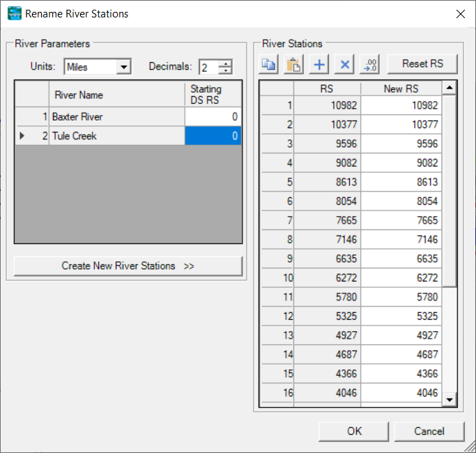
Task: Click the RS column header
Action: coord(327,89)
